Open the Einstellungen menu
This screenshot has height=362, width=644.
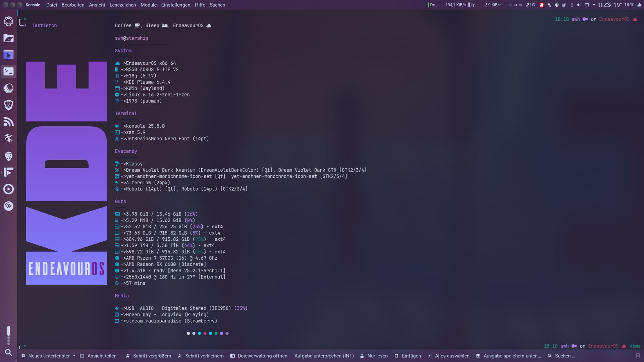(x=175, y=5)
